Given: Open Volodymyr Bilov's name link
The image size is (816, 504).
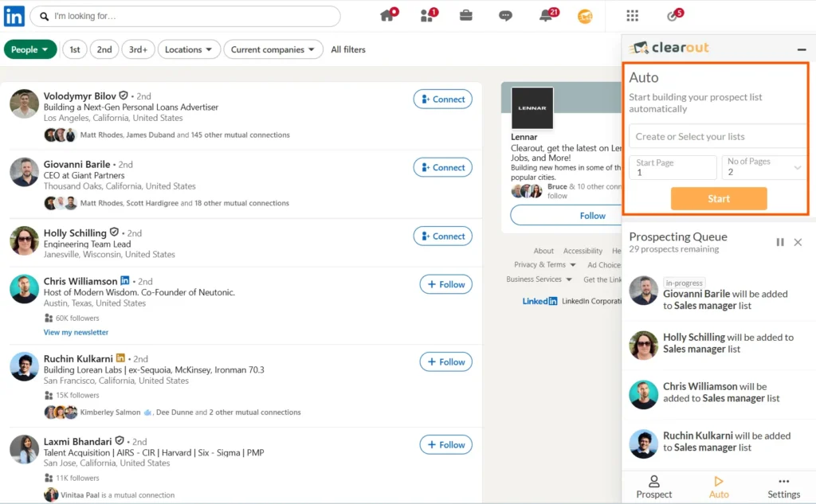Looking at the screenshot, I should pyautogui.click(x=80, y=96).
